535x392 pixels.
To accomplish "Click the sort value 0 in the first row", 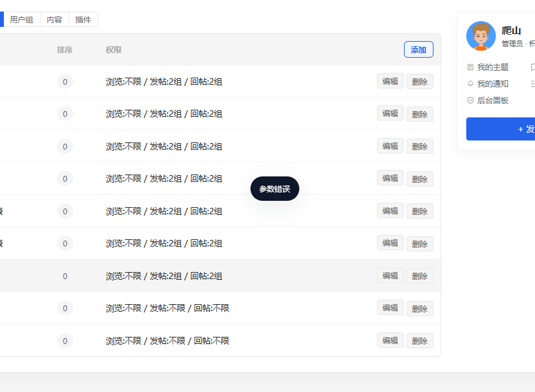I will coord(65,81).
